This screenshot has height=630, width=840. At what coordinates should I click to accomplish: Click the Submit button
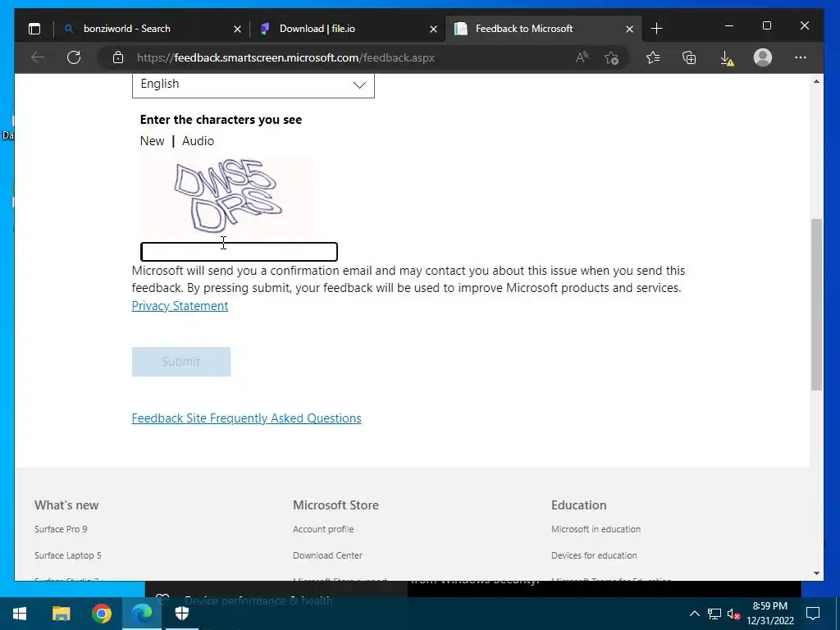tap(181, 362)
